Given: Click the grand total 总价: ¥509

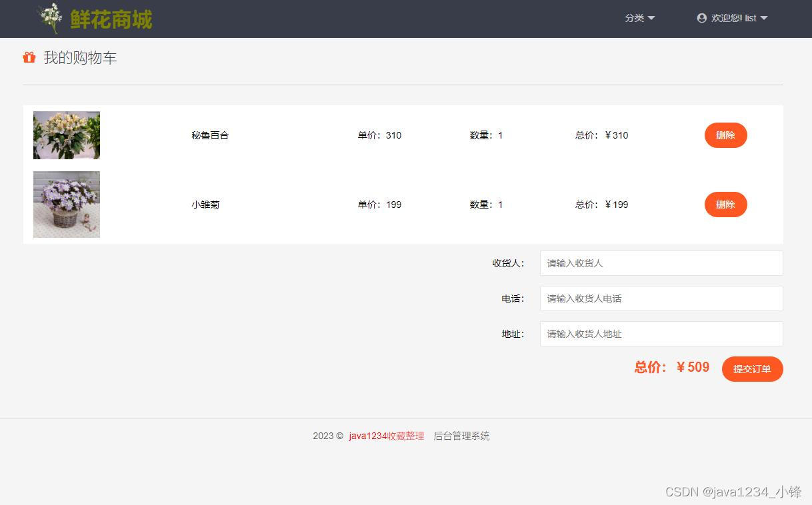Looking at the screenshot, I should click(x=672, y=367).
